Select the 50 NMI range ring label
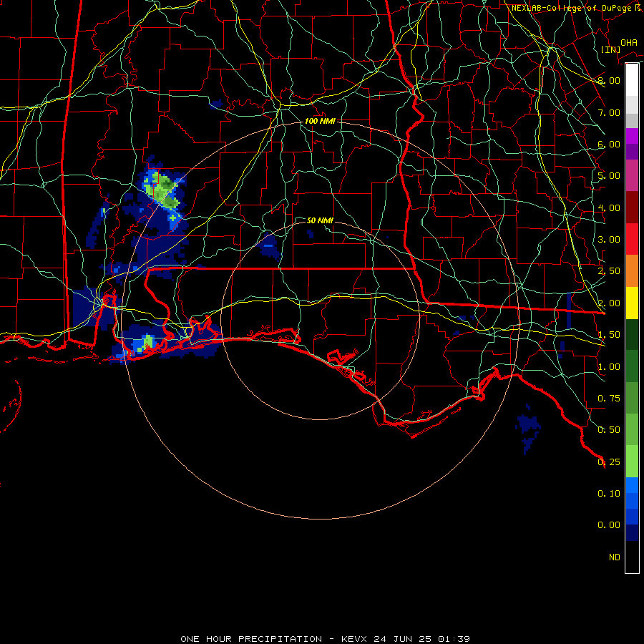Image resolution: width=644 pixels, height=644 pixels. (320, 220)
